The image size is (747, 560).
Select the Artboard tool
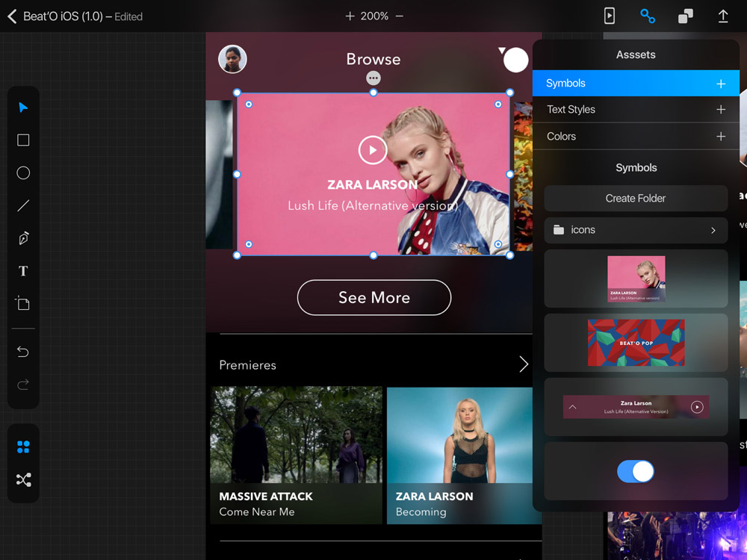23,303
